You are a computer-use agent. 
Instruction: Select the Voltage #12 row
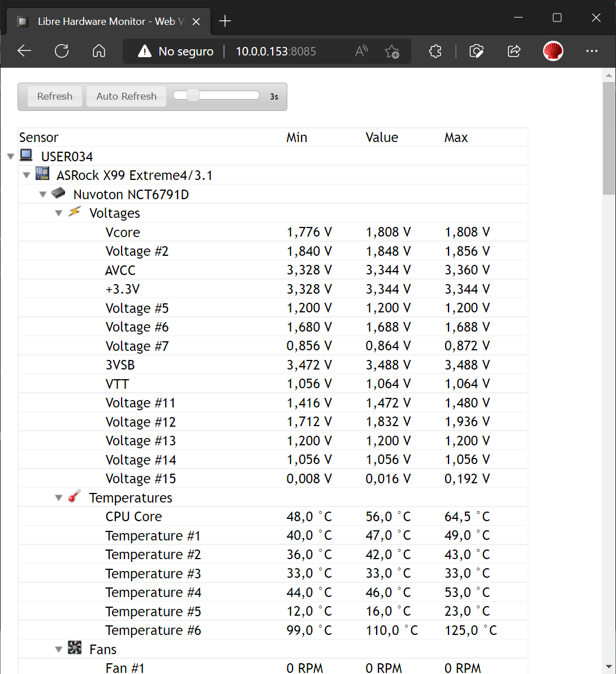coord(273,422)
